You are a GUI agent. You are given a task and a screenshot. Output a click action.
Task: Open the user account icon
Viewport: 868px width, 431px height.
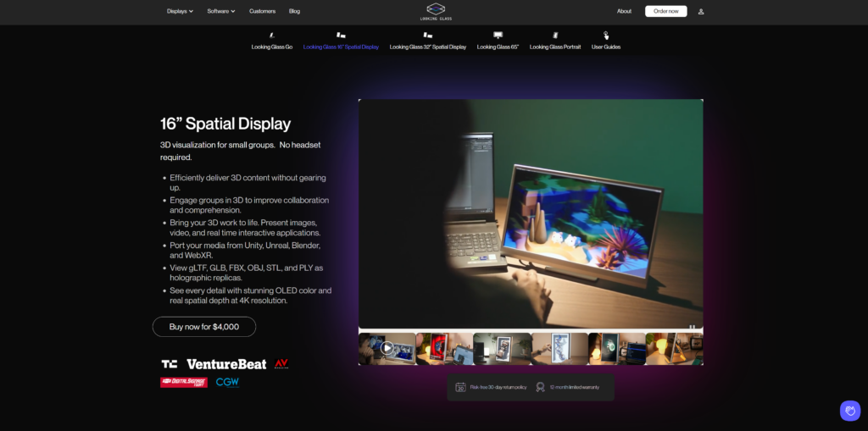point(701,12)
